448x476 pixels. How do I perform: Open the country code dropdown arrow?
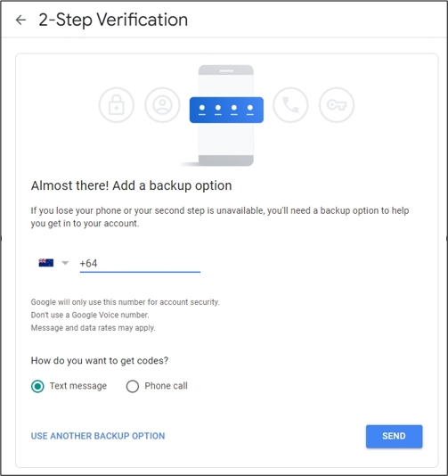pyautogui.click(x=65, y=263)
